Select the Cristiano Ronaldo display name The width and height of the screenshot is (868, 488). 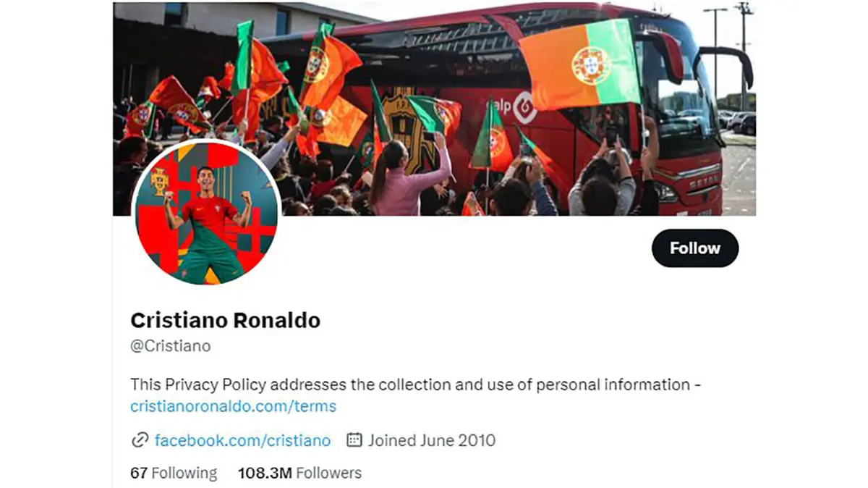(x=225, y=320)
